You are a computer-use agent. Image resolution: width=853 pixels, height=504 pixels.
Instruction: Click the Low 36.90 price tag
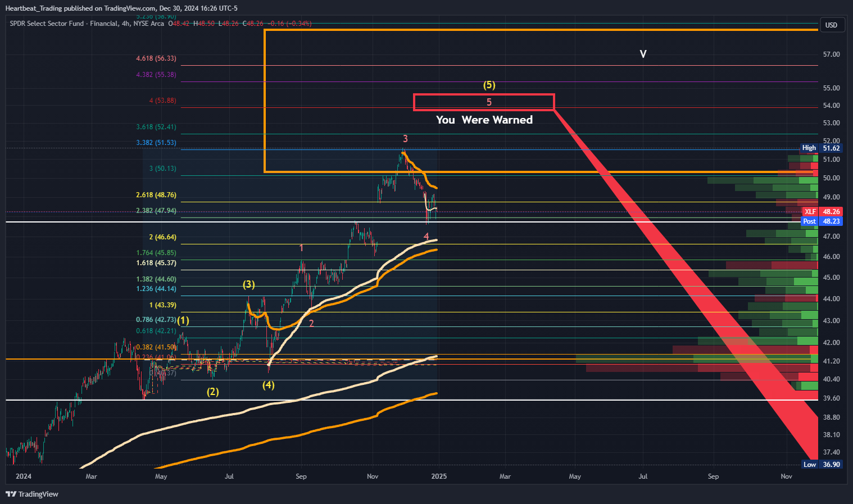[821, 464]
